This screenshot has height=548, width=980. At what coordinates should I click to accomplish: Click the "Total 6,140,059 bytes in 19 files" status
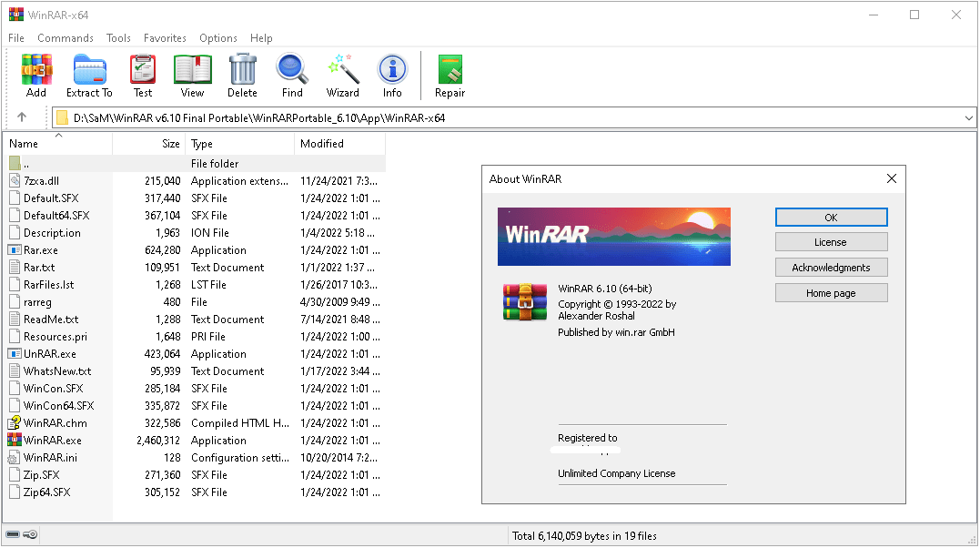click(x=584, y=535)
